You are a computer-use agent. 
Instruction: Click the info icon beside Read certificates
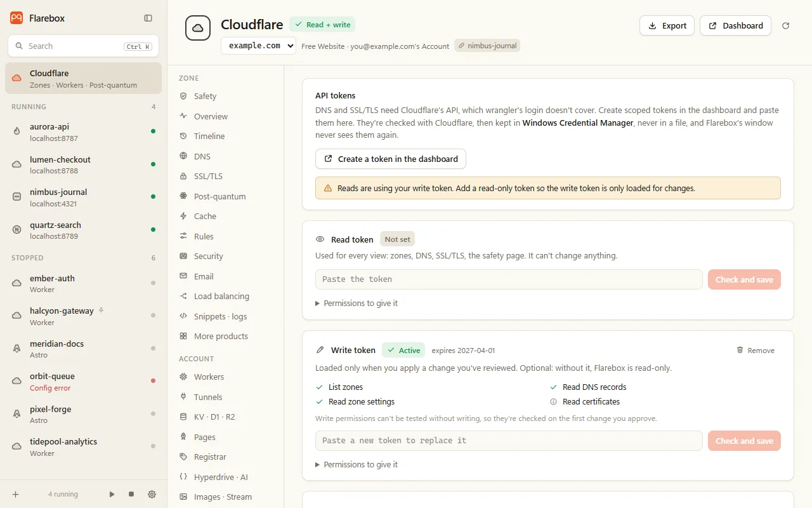tap(553, 401)
